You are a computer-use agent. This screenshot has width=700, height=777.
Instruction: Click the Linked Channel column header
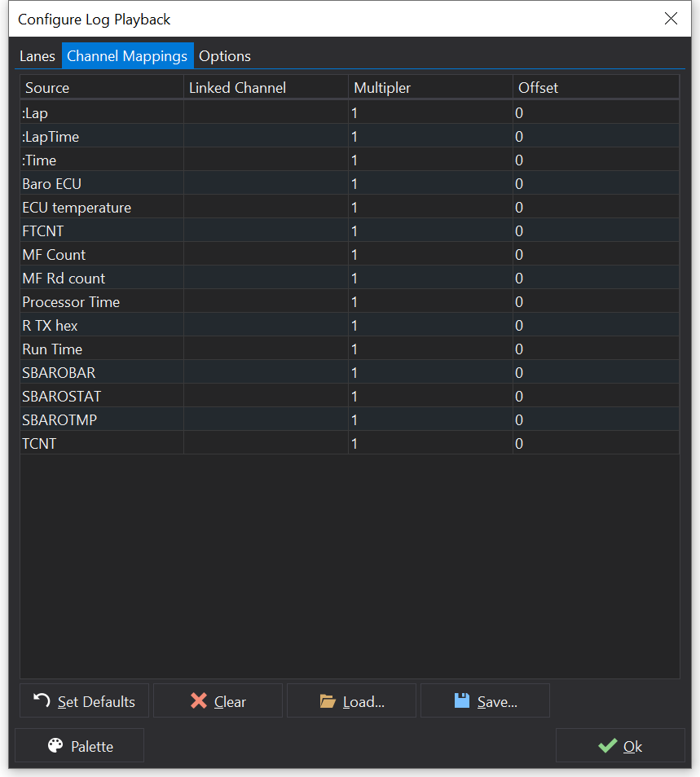coord(266,87)
